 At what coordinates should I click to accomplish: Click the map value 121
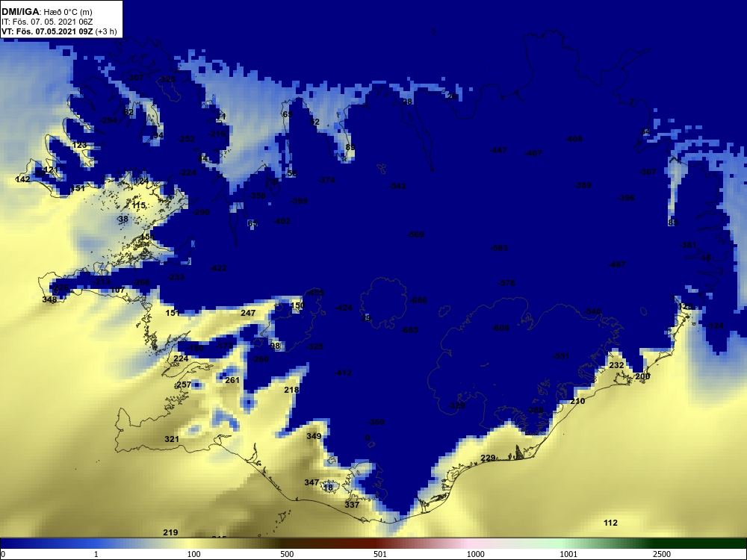point(51,170)
